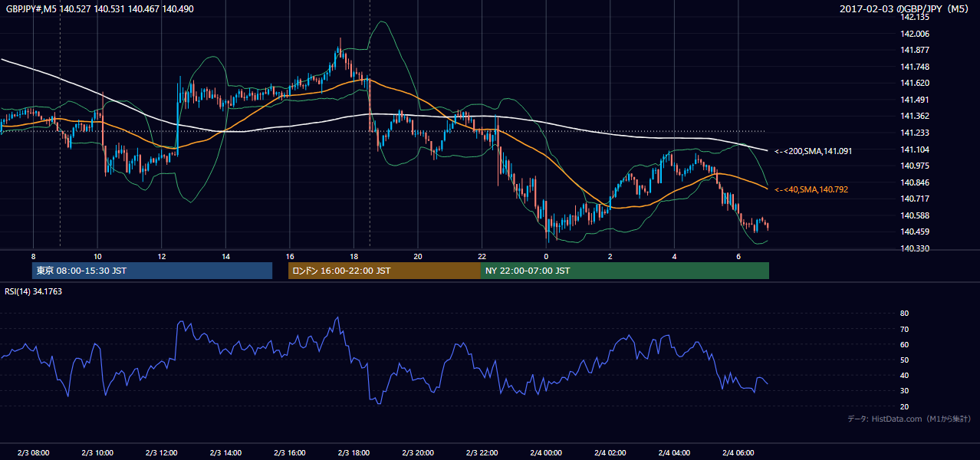Click the 141.362 price axis label
This screenshot has height=460, width=980.
(914, 117)
